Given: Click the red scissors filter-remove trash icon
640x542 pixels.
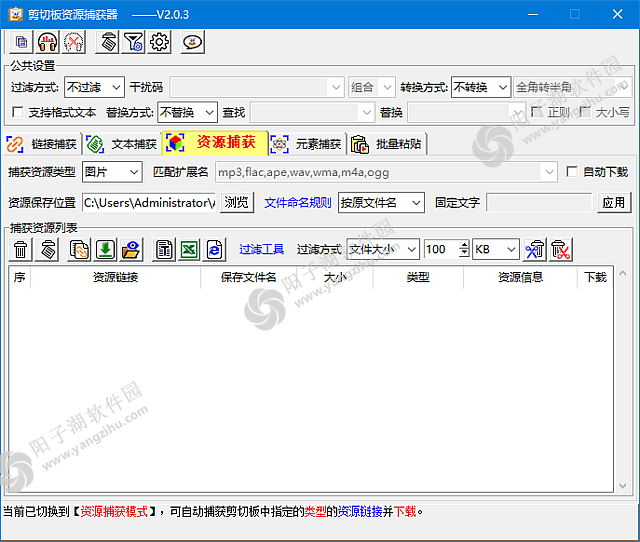Looking at the screenshot, I should (561, 249).
